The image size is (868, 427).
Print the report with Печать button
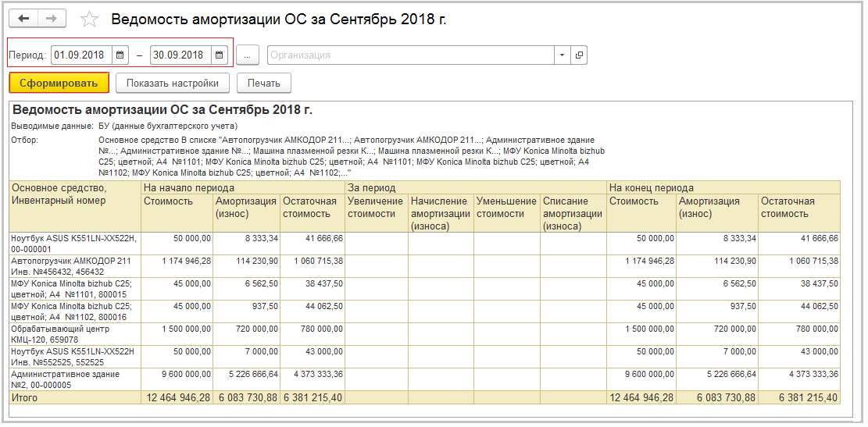click(x=264, y=83)
